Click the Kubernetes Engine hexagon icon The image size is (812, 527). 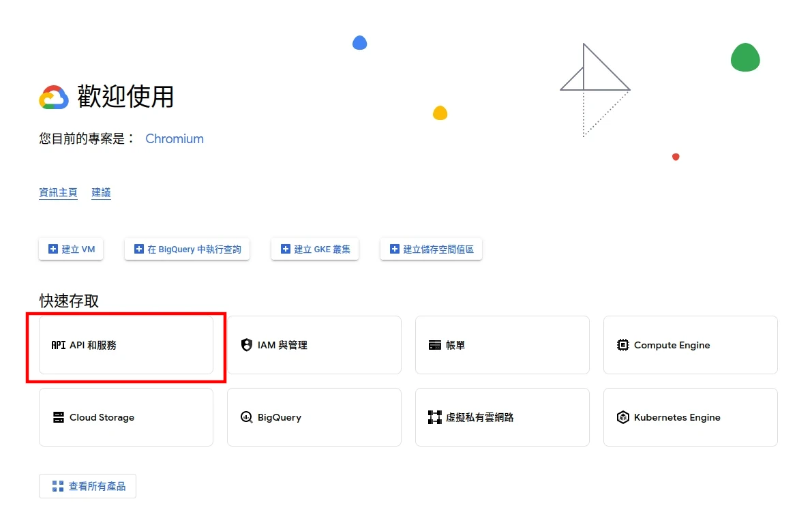pos(623,417)
